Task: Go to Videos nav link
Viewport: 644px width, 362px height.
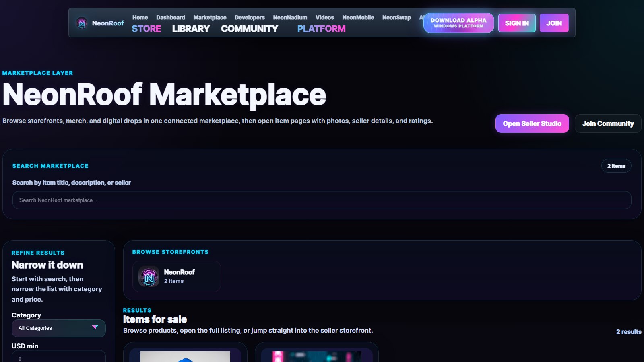Action: point(324,18)
